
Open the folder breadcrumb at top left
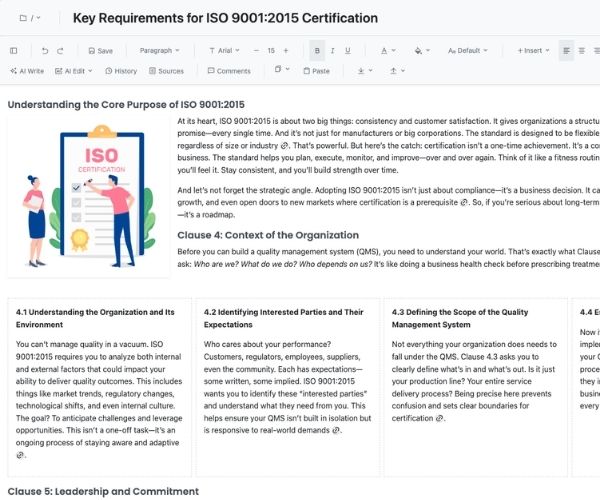30,18
